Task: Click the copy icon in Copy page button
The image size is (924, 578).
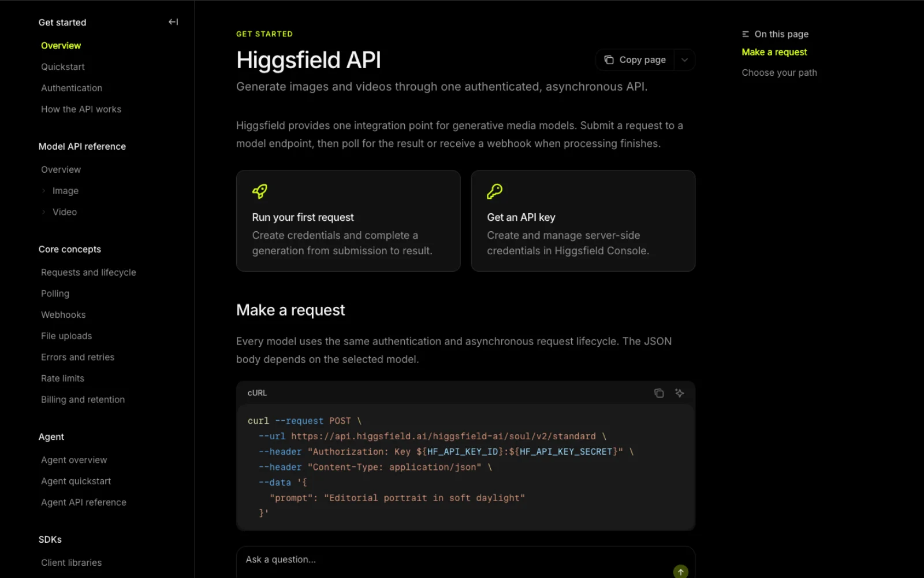Action: coord(609,60)
